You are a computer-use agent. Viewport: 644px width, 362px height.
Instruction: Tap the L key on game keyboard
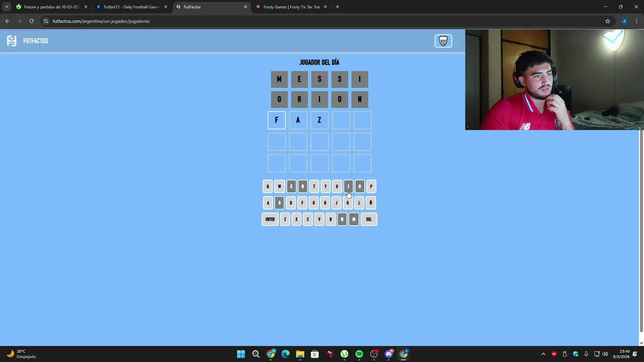point(359,203)
